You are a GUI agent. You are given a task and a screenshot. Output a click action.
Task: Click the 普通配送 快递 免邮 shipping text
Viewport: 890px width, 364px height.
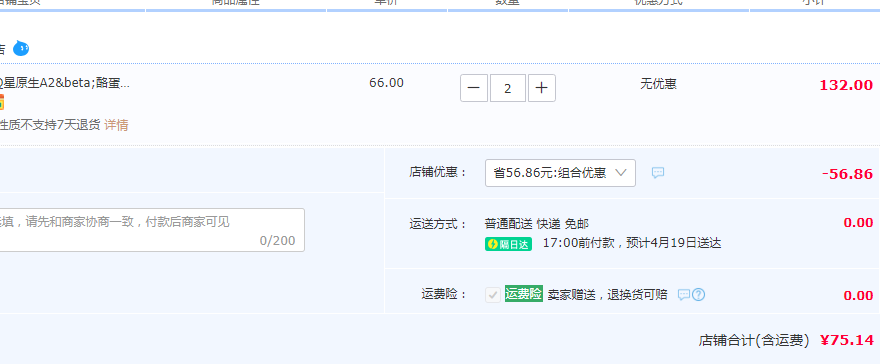pyautogui.click(x=537, y=224)
